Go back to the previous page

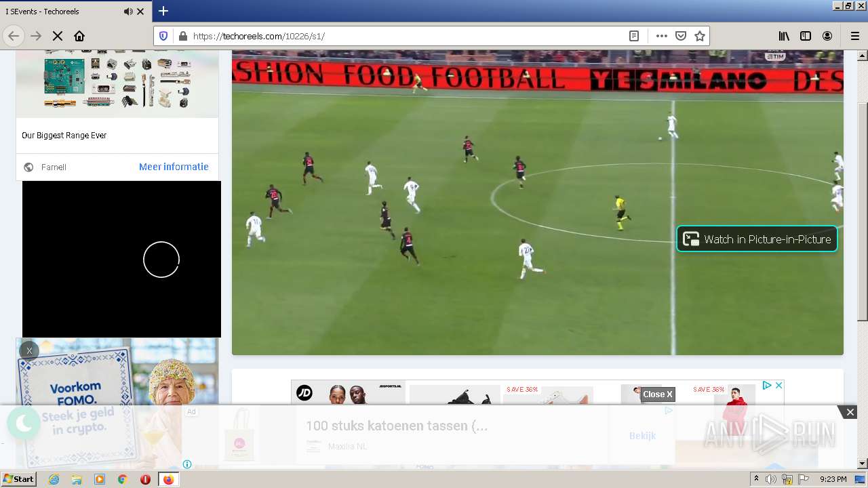(x=14, y=36)
